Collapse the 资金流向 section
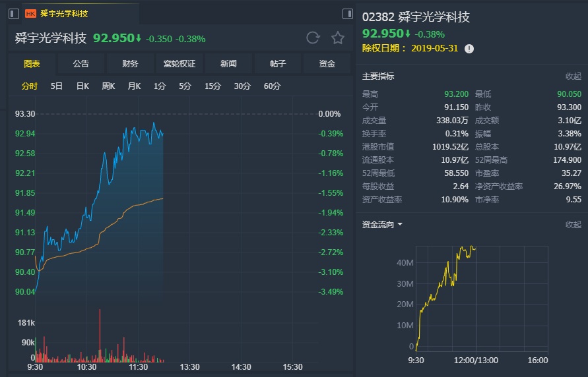 (573, 225)
